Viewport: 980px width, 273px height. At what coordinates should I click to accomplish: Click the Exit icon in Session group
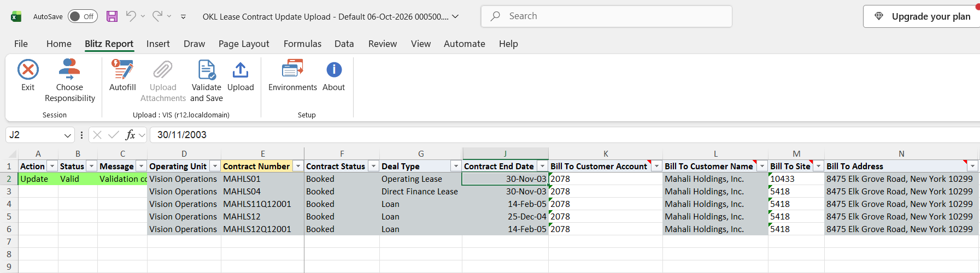click(28, 70)
